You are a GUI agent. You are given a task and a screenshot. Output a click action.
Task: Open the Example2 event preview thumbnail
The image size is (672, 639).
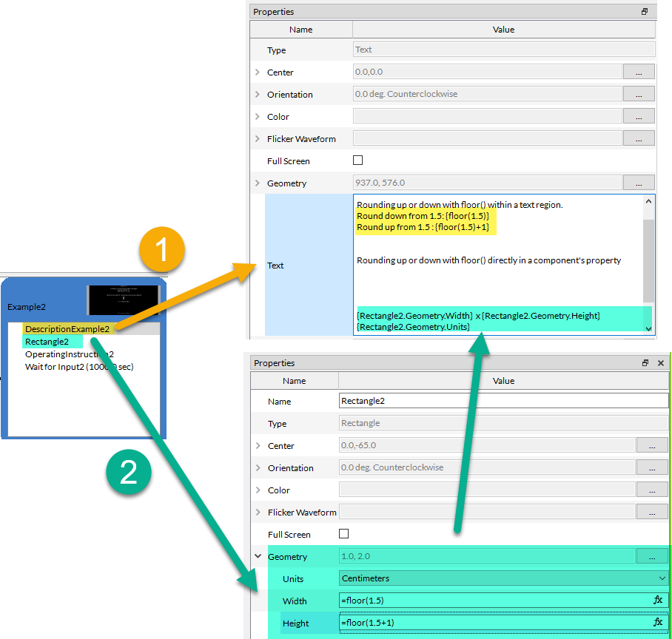[x=123, y=300]
